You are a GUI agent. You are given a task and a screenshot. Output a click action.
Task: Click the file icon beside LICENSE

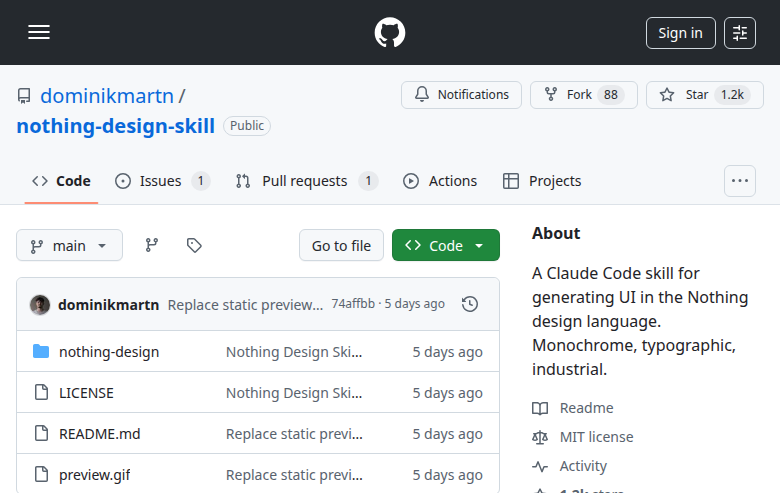tap(41, 392)
